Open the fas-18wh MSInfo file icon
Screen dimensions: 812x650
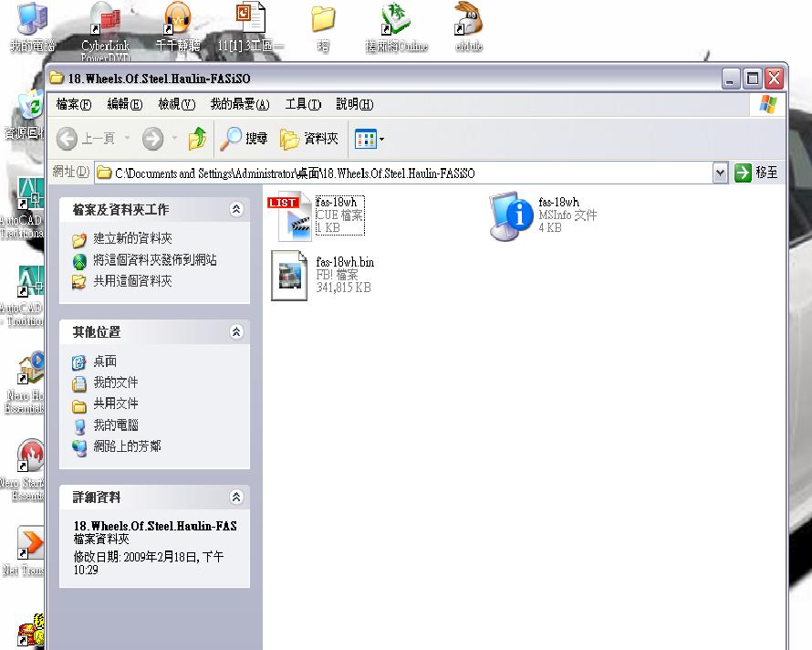[511, 216]
